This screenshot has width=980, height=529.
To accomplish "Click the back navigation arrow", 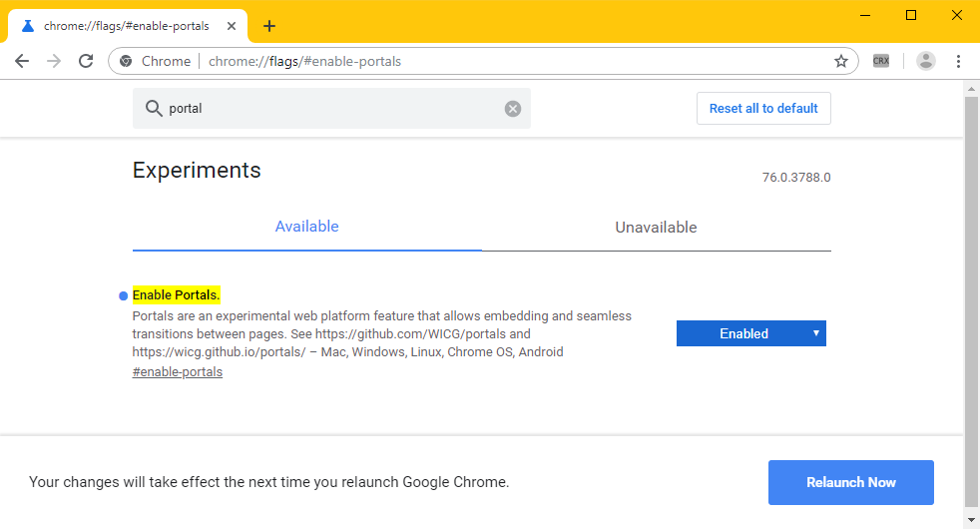I will 22,61.
